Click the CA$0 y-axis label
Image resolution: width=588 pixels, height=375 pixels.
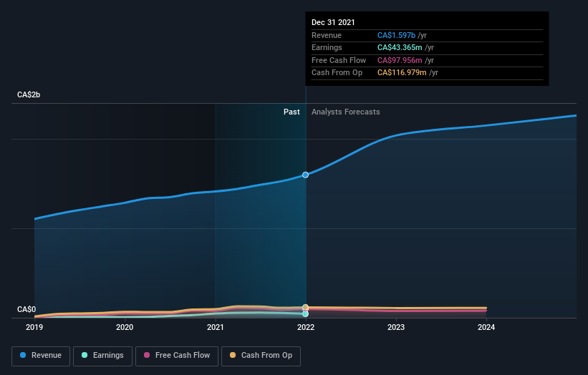pos(26,309)
